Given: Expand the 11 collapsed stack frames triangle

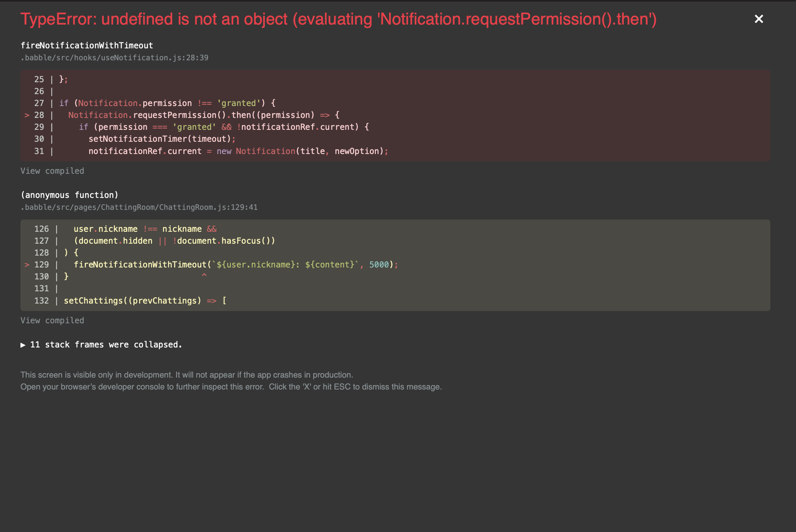Looking at the screenshot, I should click(x=23, y=345).
